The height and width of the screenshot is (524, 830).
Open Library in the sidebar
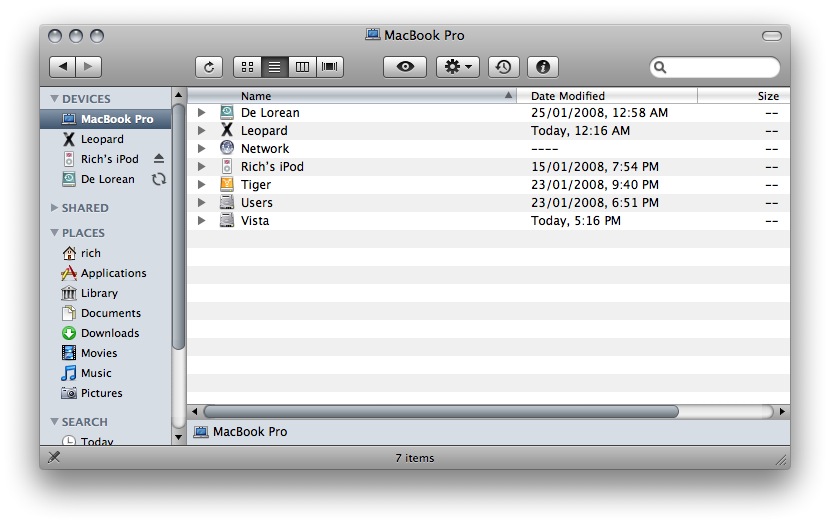(105, 293)
